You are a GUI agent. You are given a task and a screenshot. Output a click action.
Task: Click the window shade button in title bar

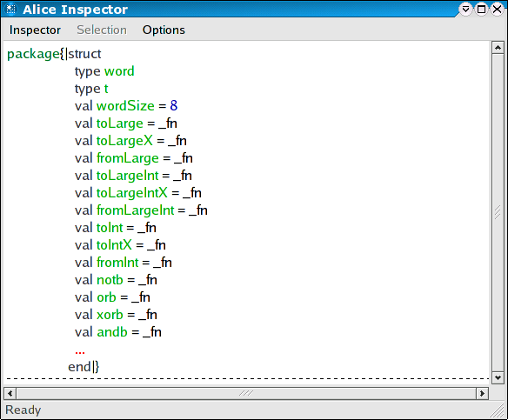click(x=466, y=9)
